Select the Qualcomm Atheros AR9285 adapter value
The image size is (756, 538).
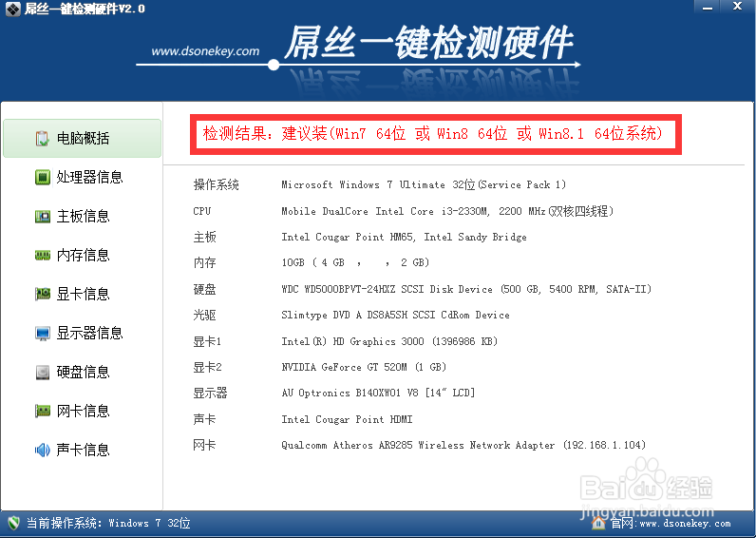[x=463, y=445]
